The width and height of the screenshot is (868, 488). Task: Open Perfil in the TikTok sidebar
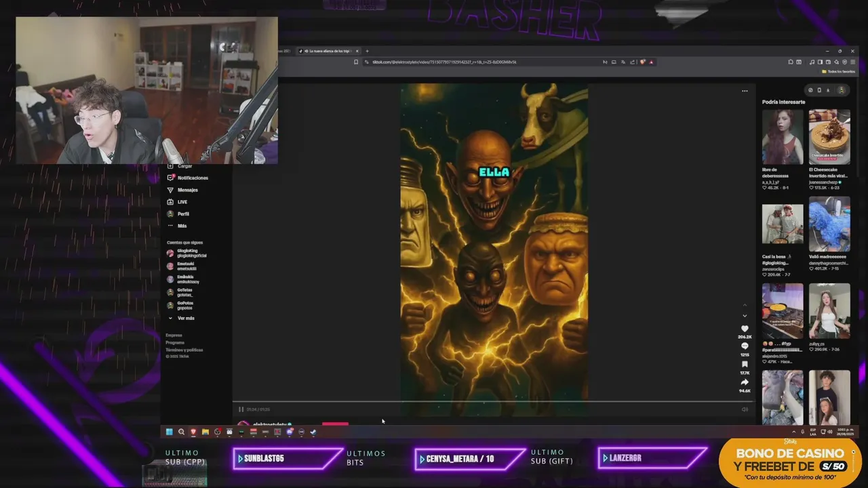(x=178, y=213)
